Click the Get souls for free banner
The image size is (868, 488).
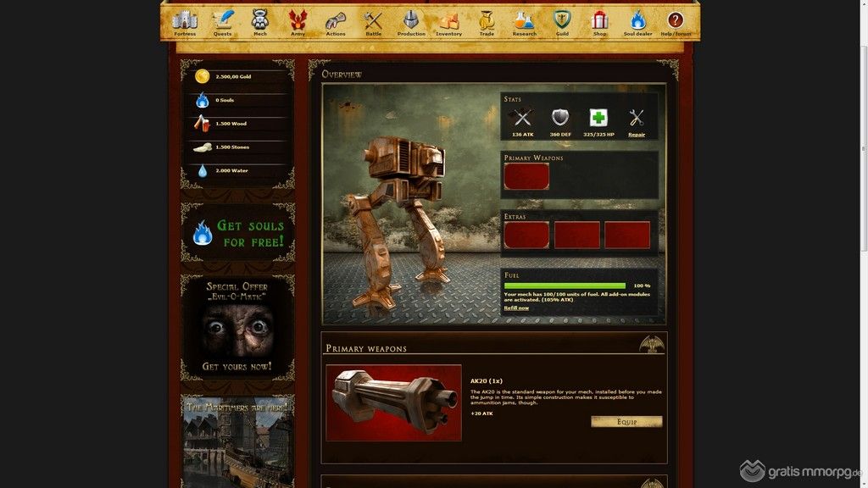[x=238, y=233]
